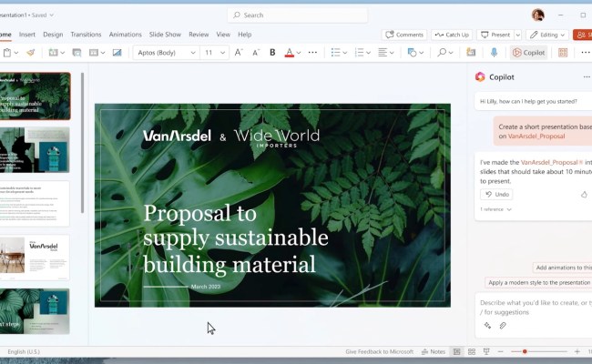Open the Editing mode dropdown
The width and height of the screenshot is (592, 364).
[x=547, y=35]
